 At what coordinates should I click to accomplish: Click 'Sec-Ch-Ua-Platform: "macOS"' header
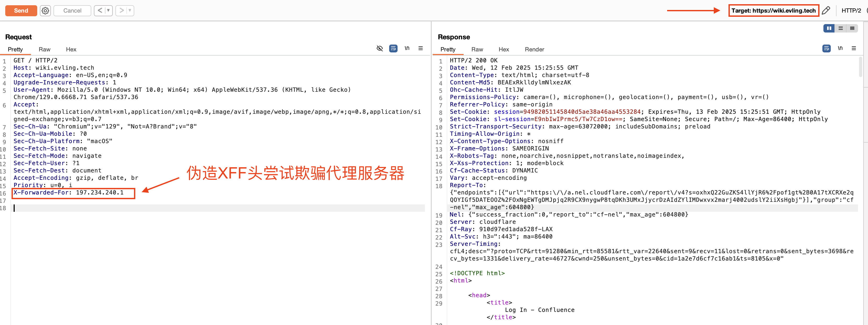[x=63, y=141]
